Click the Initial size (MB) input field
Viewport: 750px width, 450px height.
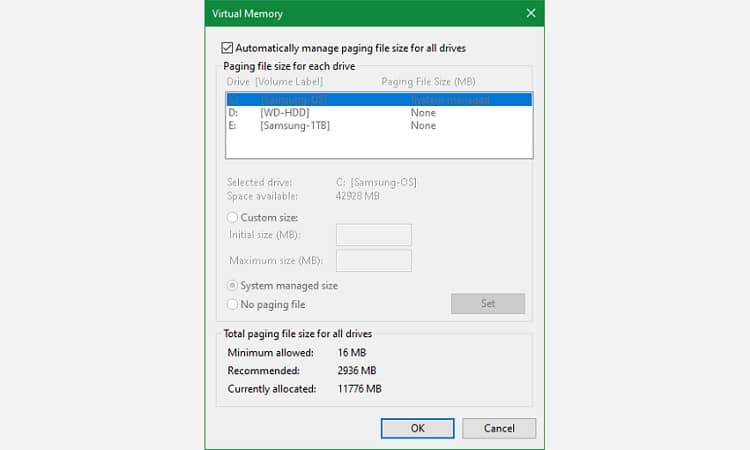coord(374,235)
